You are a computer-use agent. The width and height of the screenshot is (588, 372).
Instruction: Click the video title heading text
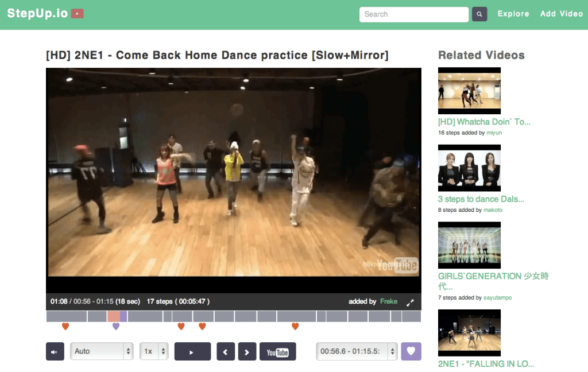(x=217, y=55)
